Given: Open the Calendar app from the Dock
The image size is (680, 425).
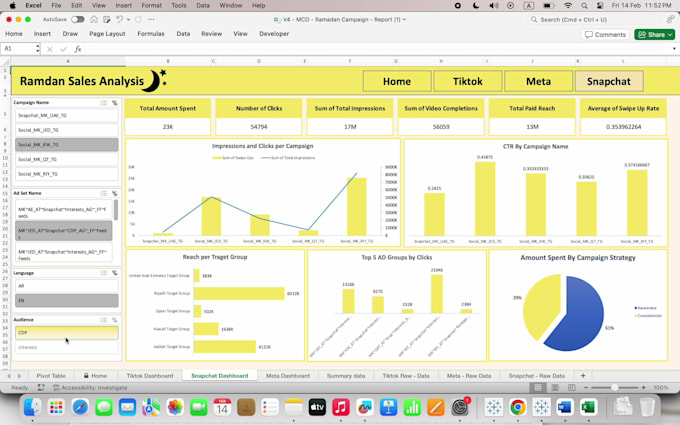Looking at the screenshot, I should coord(222,407).
